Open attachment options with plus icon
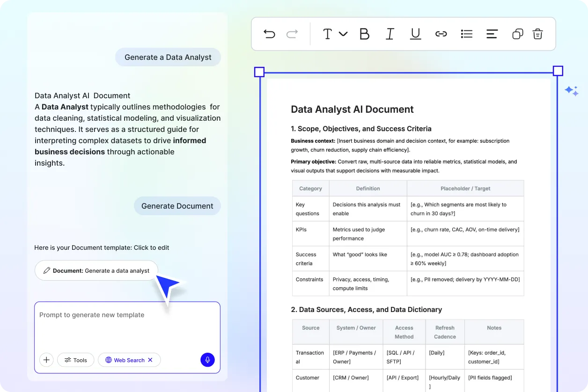 [x=46, y=360]
